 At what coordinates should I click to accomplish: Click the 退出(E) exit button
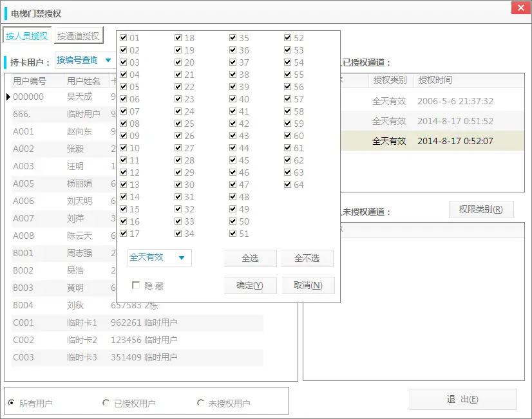click(x=463, y=399)
